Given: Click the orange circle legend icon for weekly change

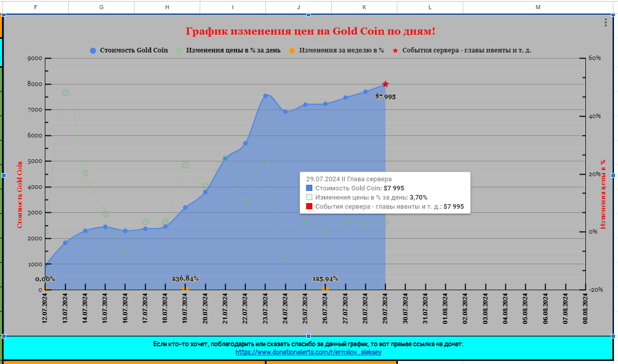Looking at the screenshot, I should [292, 50].
